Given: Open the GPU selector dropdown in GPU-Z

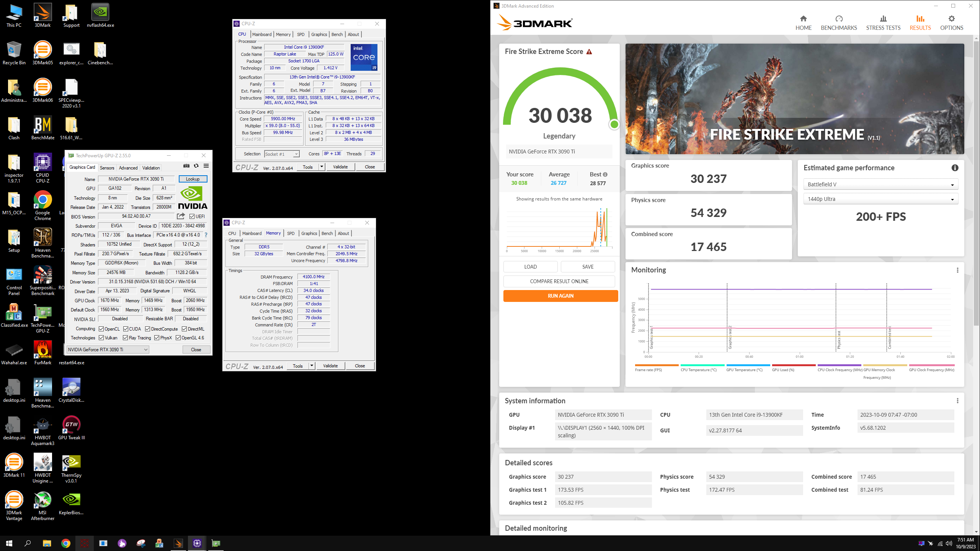Looking at the screenshot, I should tap(108, 350).
